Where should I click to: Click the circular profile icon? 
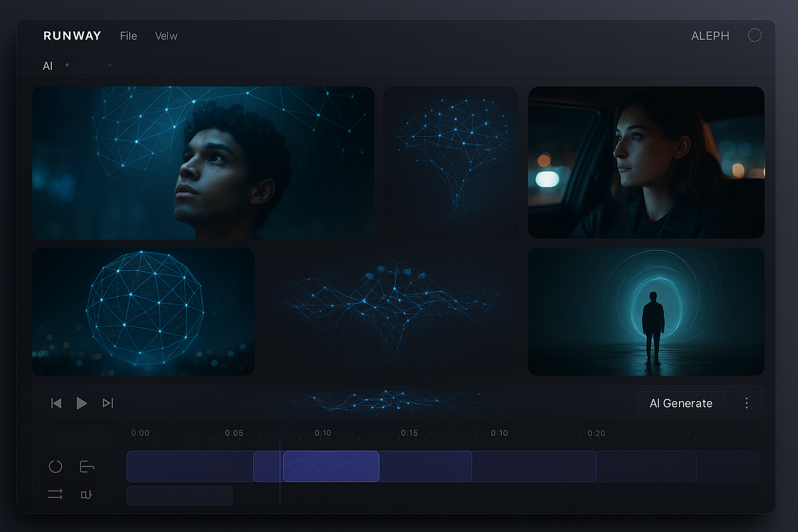(754, 35)
